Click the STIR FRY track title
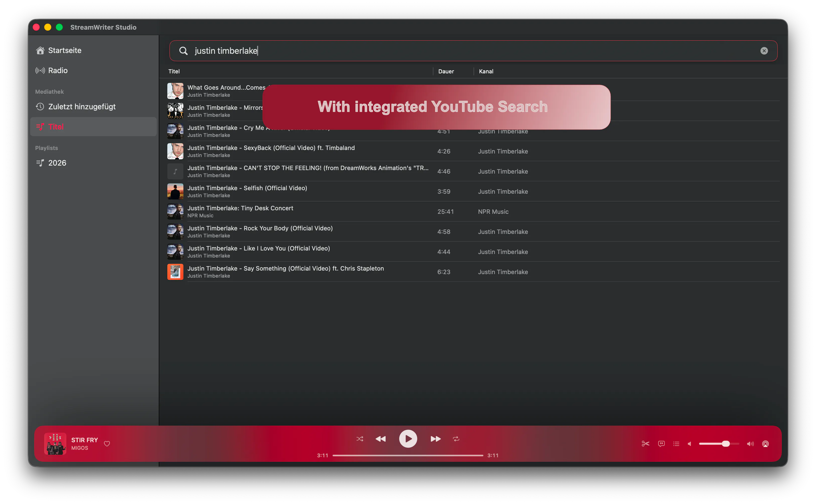 [x=85, y=440]
